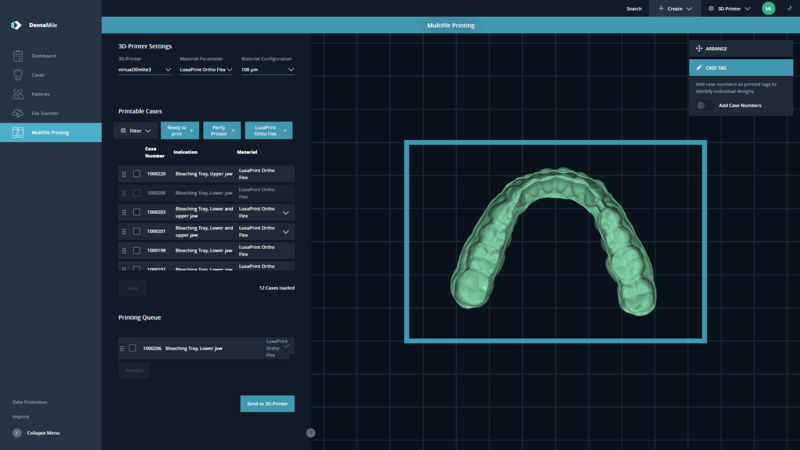Screen dimensions: 800x450
Task: Grab the drag handle of queued case 1000206
Action: 121,348
